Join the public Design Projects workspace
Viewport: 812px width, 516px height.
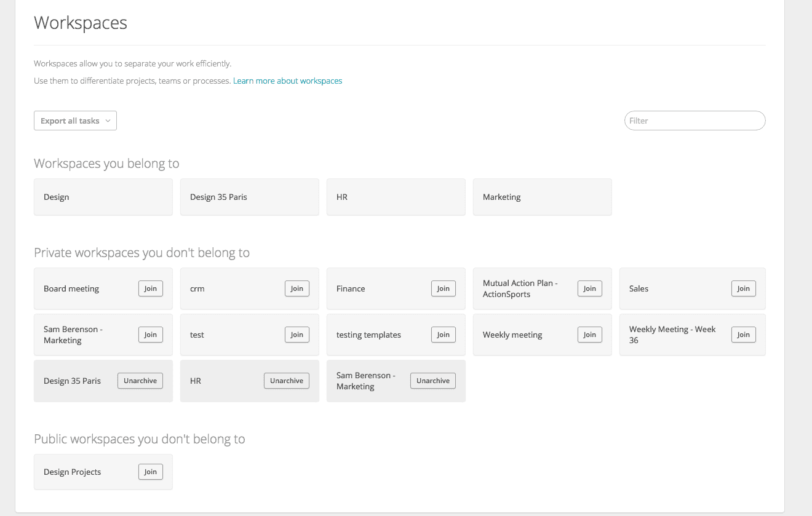point(151,472)
